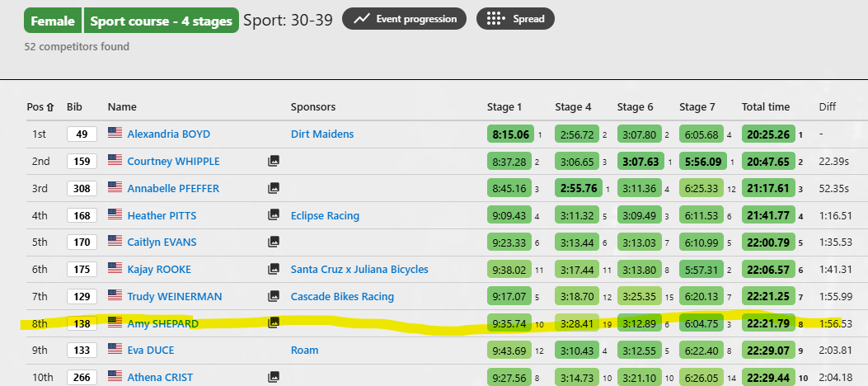
Task: Open Dirt Maidens sponsor link
Action: pyautogui.click(x=322, y=134)
